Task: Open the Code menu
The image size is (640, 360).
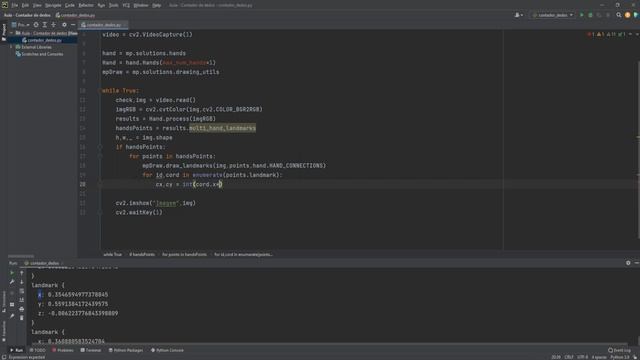Action: 70,5
